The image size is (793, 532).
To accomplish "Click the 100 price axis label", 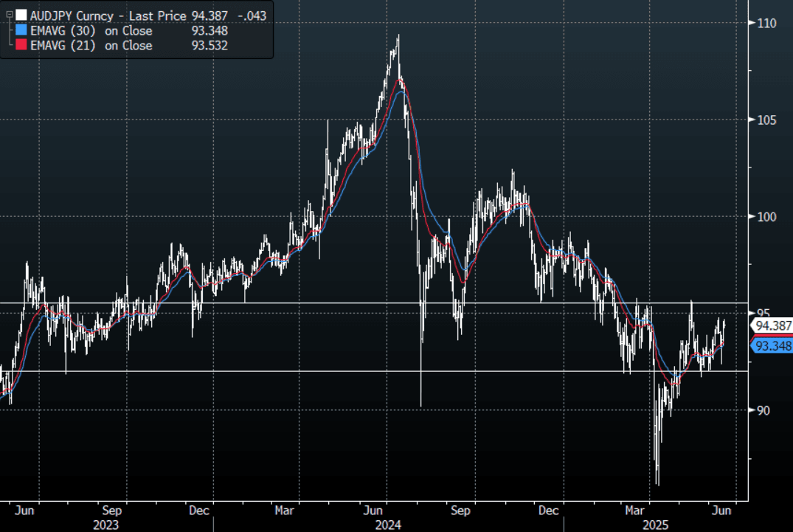I will coord(766,217).
